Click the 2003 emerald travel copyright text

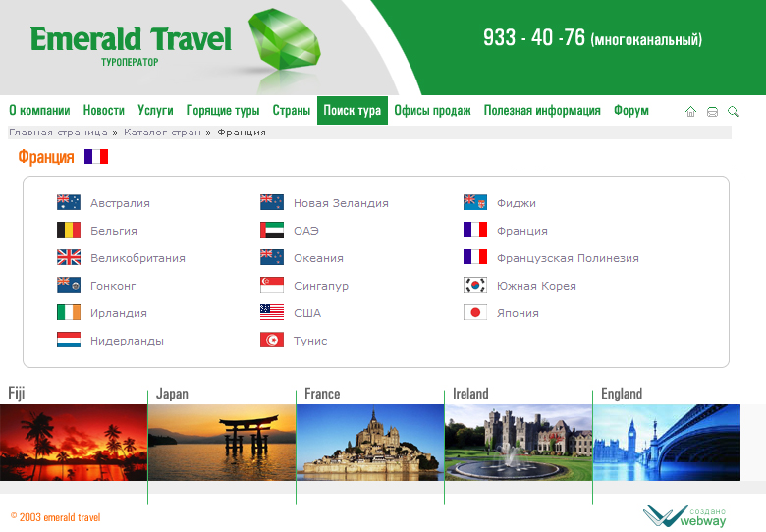(55, 517)
